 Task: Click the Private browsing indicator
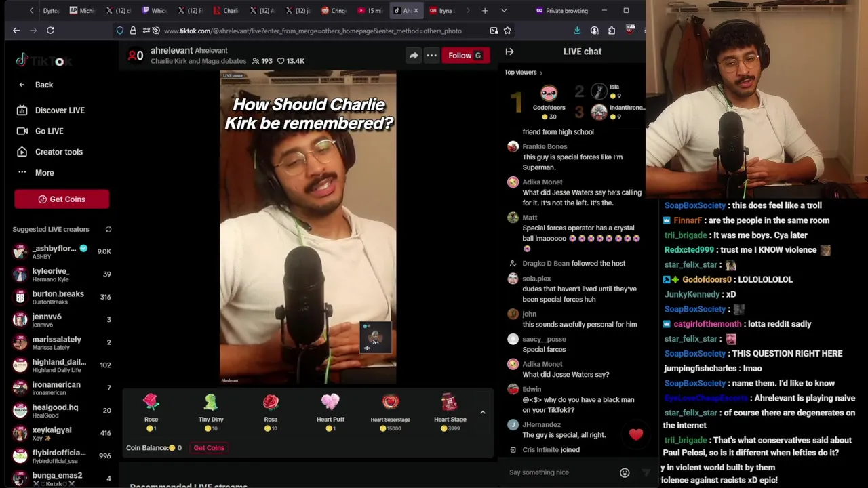point(561,11)
